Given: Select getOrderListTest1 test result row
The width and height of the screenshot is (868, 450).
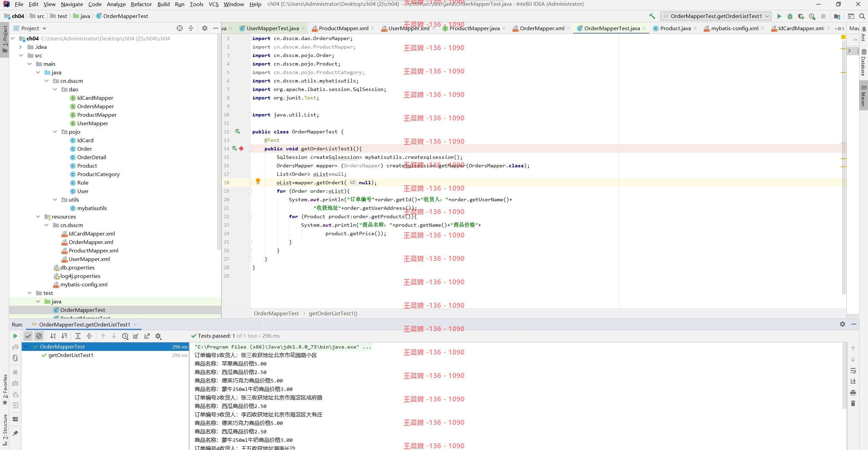Looking at the screenshot, I should point(105,355).
